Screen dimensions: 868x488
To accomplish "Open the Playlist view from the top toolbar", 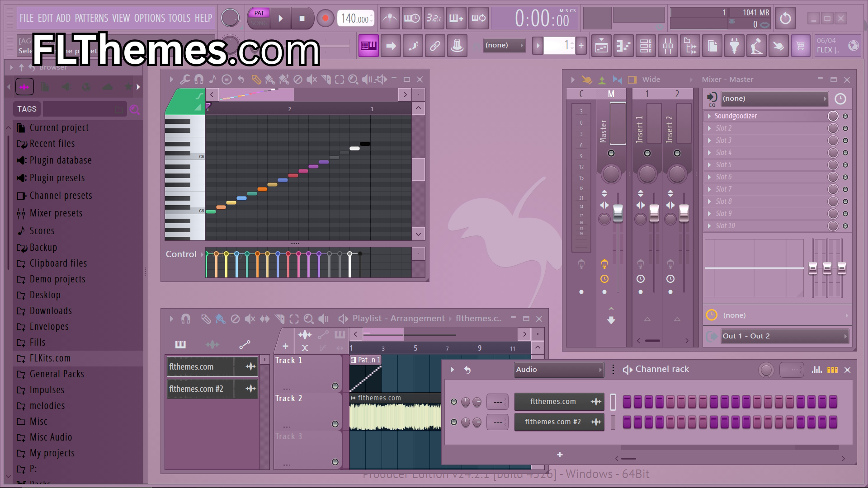I will point(601,46).
